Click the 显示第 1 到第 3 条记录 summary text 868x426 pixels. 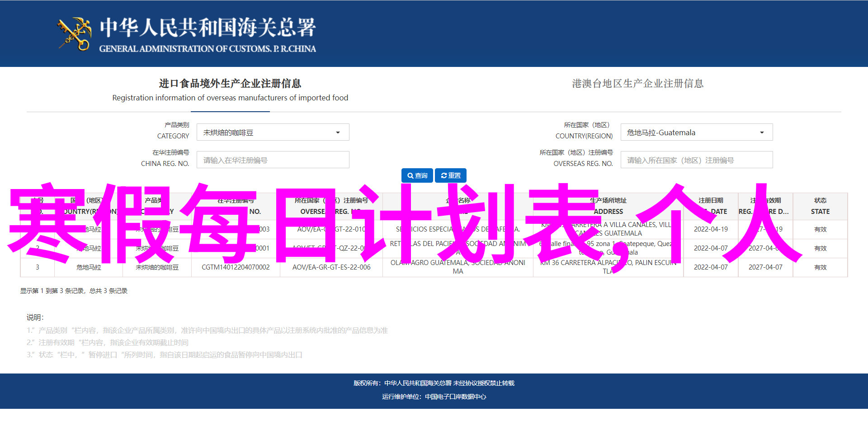click(x=74, y=291)
